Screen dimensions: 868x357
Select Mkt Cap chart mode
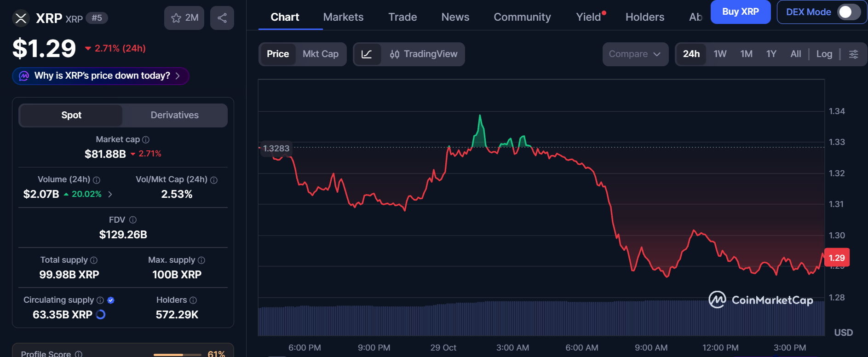pos(321,54)
